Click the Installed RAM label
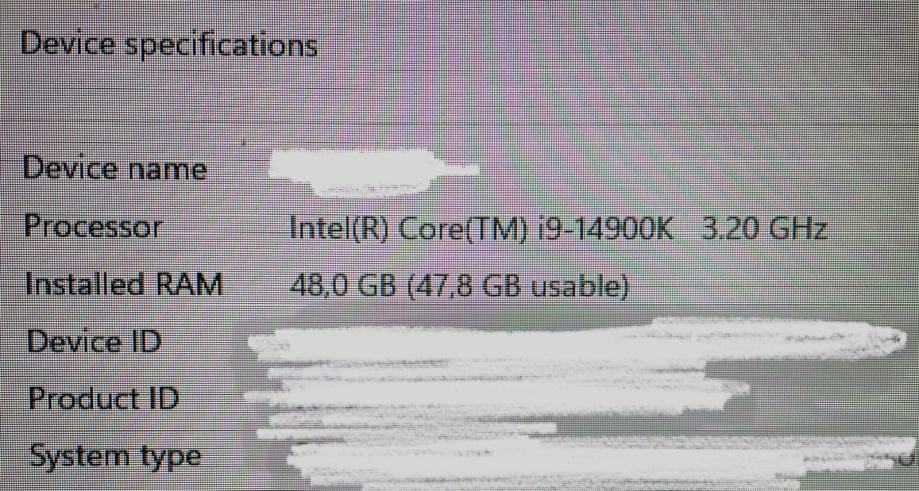This screenshot has height=491, width=919. (x=124, y=285)
